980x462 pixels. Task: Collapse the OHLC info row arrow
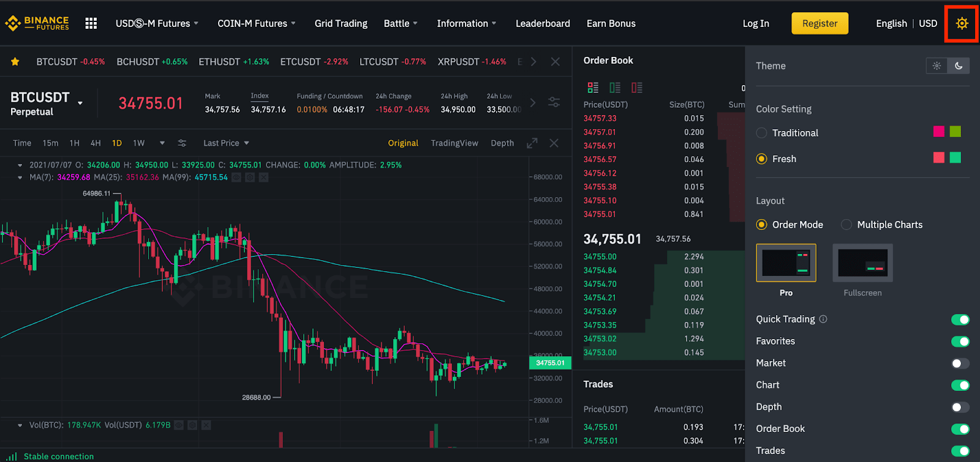(x=20, y=165)
